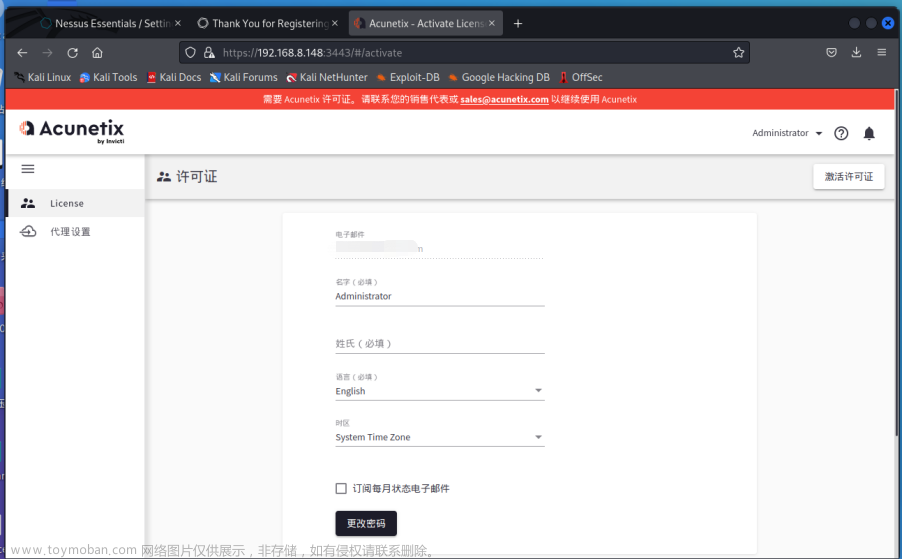Check the 订阅每月状态电子邮件 checkbox
Viewport: 902px width, 559px height.
(341, 488)
